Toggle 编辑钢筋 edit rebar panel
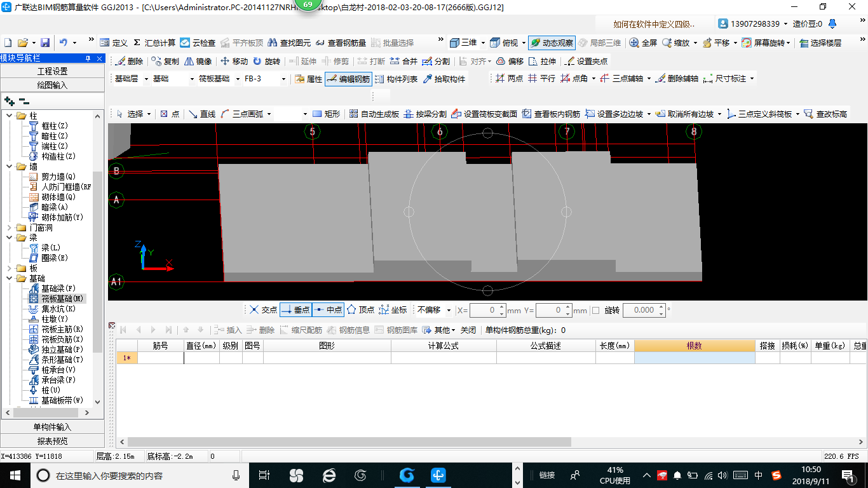The height and width of the screenshot is (488, 868). [x=348, y=79]
